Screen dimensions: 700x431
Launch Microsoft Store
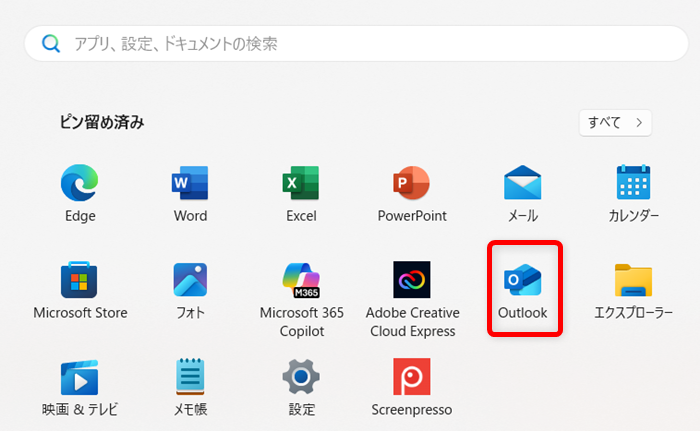tap(80, 282)
